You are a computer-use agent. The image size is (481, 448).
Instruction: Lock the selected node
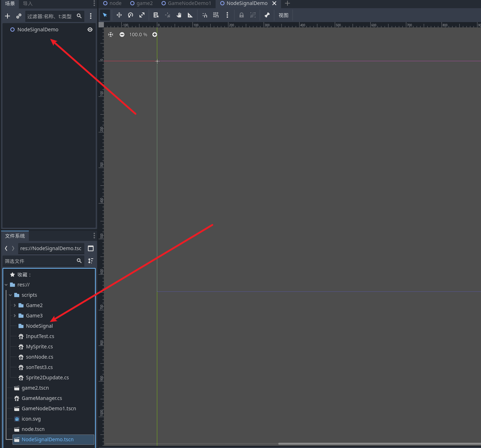(x=242, y=15)
